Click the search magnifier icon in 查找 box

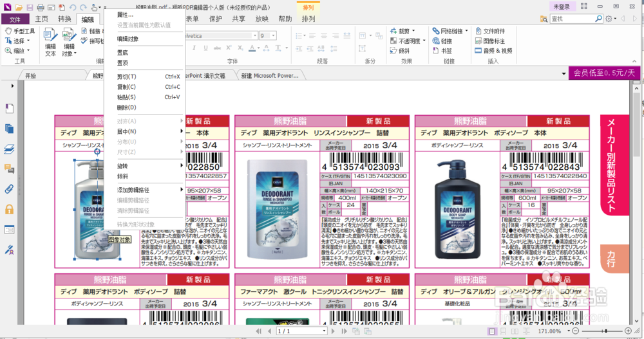click(x=598, y=19)
